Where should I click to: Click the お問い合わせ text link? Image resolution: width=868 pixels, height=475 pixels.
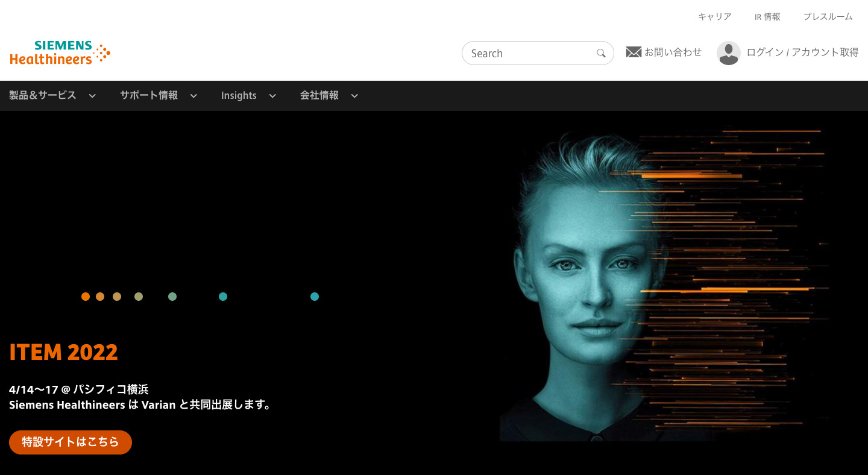[x=673, y=52]
